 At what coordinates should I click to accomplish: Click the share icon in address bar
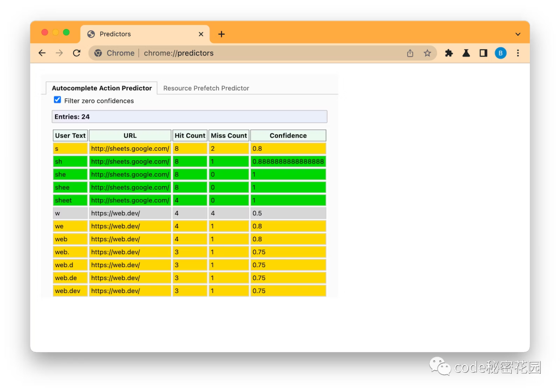[410, 53]
